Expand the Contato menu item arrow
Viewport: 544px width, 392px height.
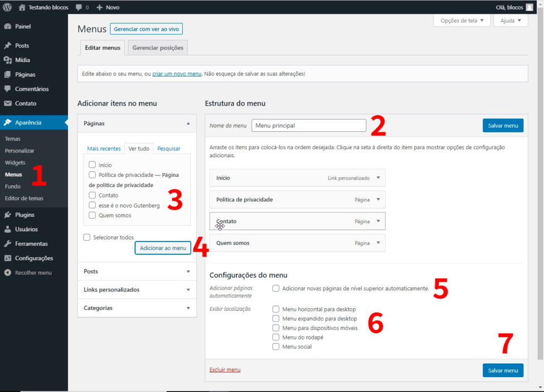(378, 221)
